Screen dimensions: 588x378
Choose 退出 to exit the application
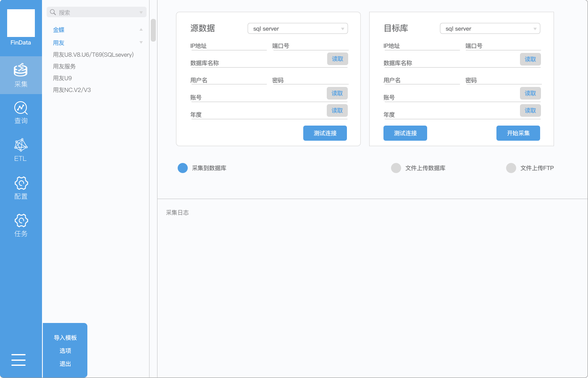tap(65, 364)
